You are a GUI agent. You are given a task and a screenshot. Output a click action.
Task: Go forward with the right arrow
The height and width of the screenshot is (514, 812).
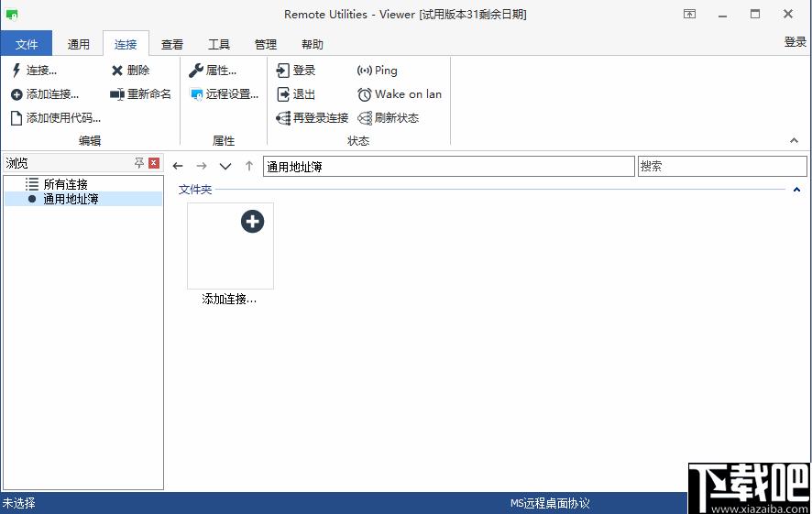click(x=202, y=166)
